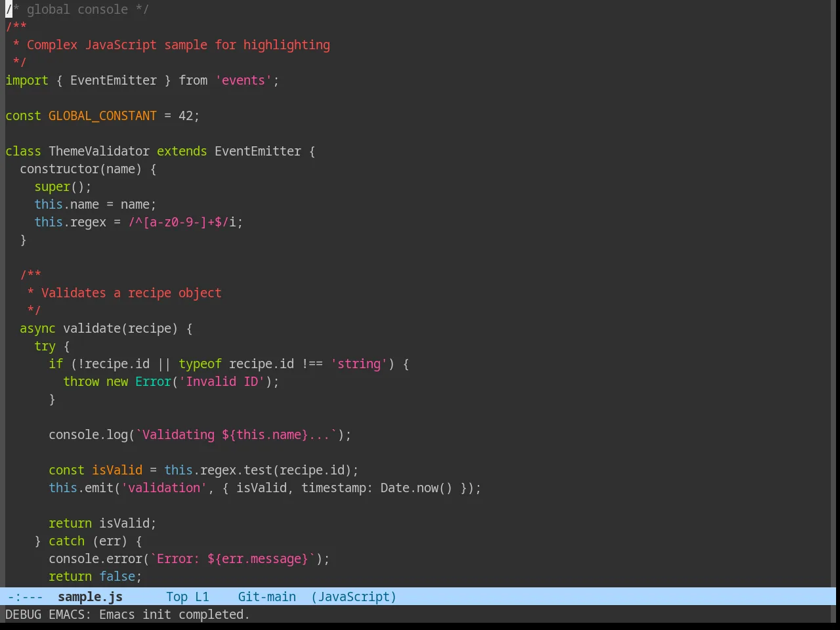
Task: Click the 'throw' keyword
Action: 81,381
